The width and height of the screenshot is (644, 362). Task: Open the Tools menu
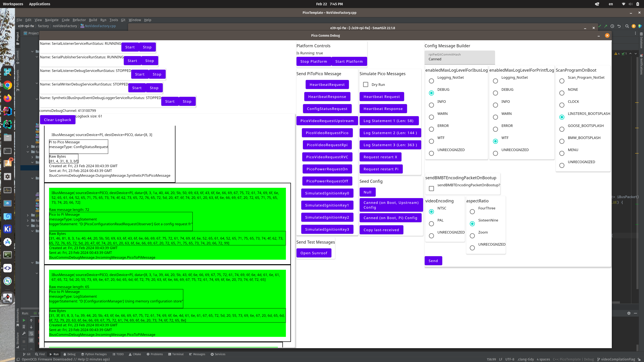(113, 20)
